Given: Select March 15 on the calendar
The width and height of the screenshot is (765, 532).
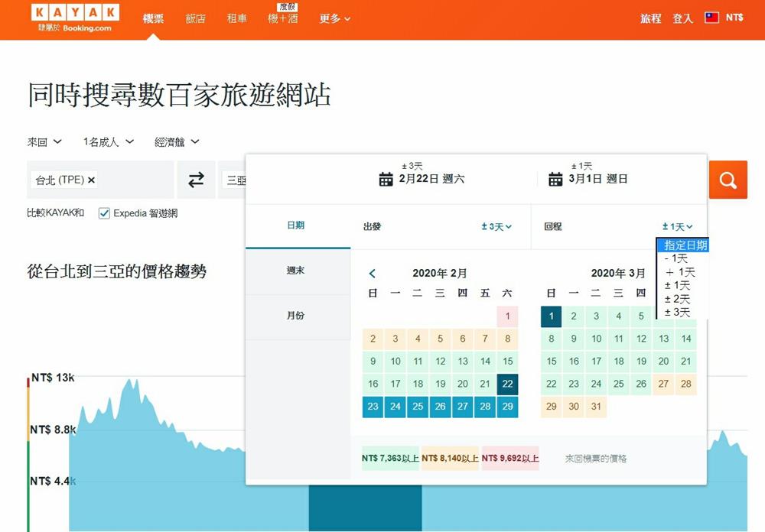Looking at the screenshot, I should tap(552, 362).
